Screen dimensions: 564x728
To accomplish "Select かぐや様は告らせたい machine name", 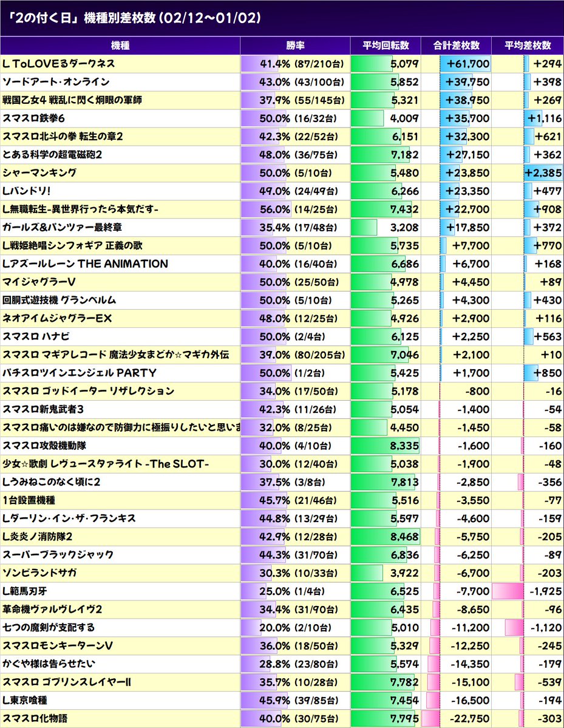I will [49, 664].
